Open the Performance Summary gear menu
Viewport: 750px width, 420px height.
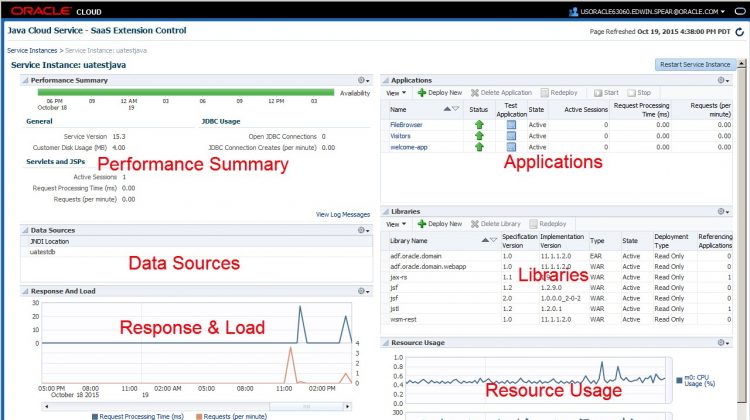pos(364,80)
